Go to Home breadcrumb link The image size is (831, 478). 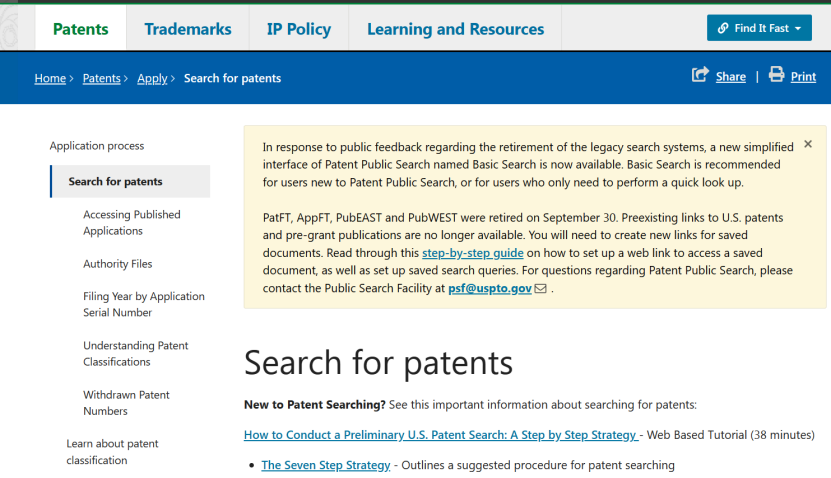(50, 78)
